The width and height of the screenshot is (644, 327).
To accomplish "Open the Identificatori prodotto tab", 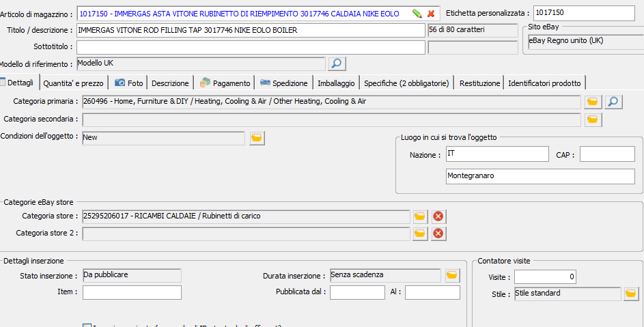I will pyautogui.click(x=544, y=83).
